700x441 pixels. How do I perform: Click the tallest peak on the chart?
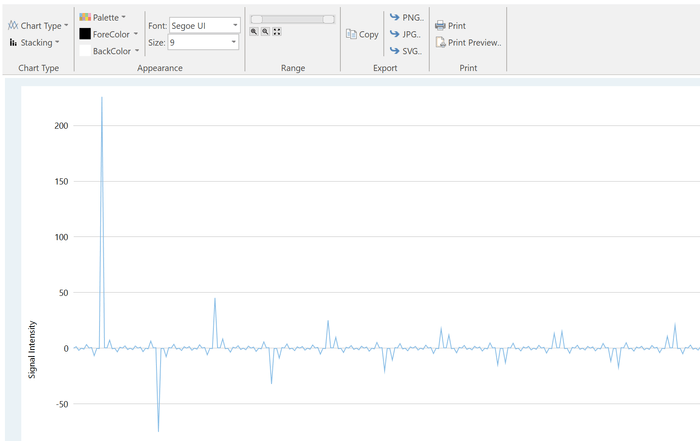pyautogui.click(x=102, y=99)
